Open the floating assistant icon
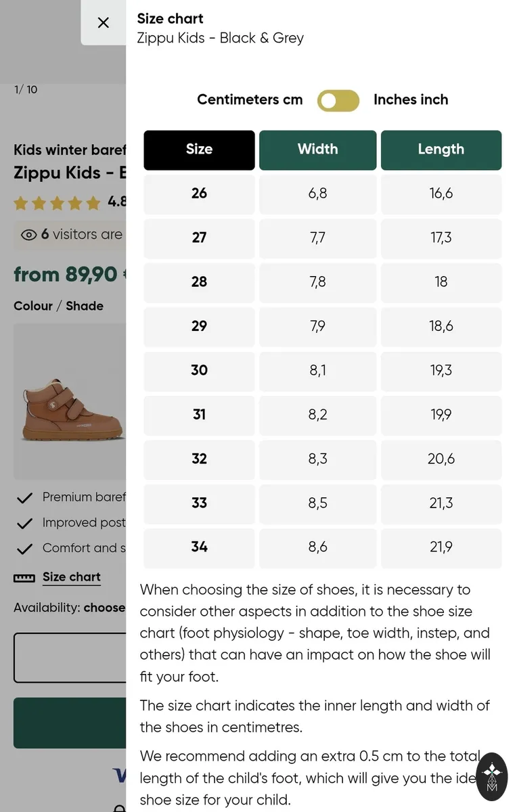The height and width of the screenshot is (812, 519). 492,777
